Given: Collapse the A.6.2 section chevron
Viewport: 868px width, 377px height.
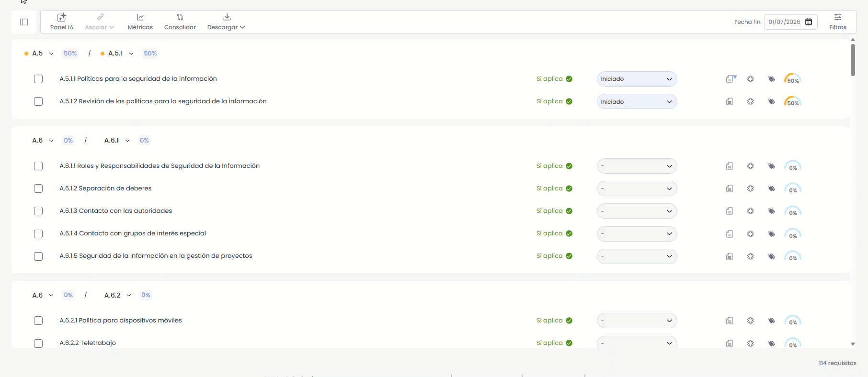Looking at the screenshot, I should point(129,295).
